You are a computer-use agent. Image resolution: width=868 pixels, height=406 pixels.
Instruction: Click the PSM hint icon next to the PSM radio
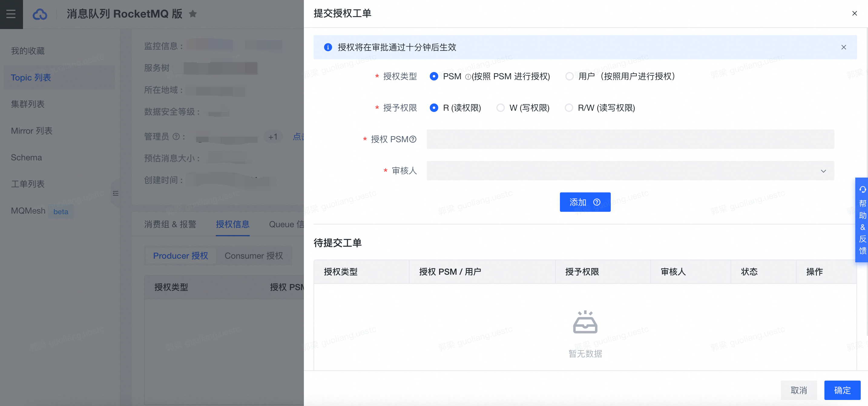(x=468, y=77)
